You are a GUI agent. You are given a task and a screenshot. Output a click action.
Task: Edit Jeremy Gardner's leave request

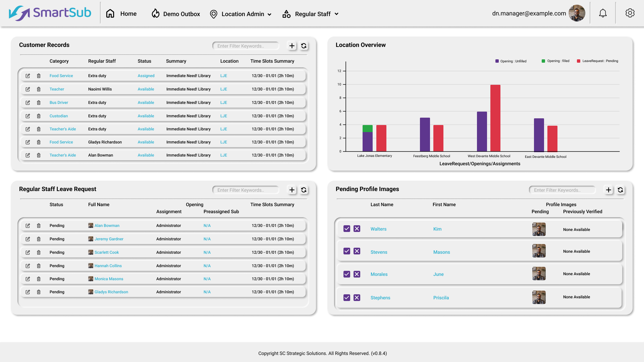click(x=28, y=239)
